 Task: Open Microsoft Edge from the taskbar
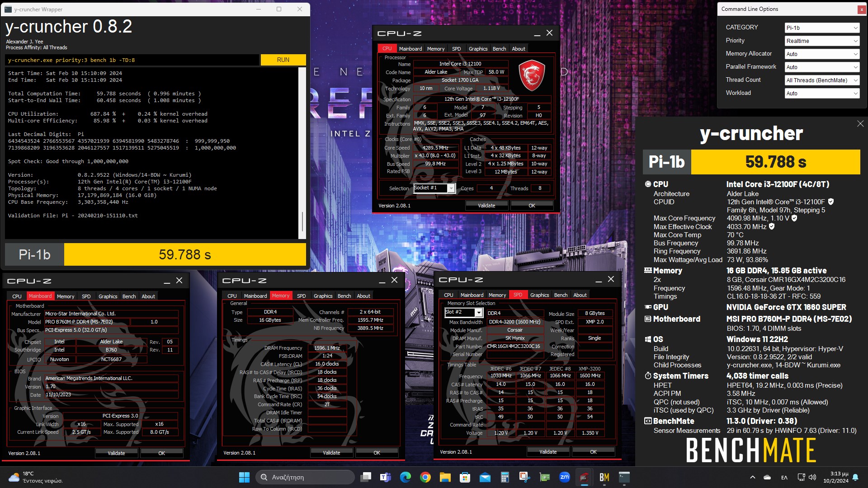[x=406, y=477]
